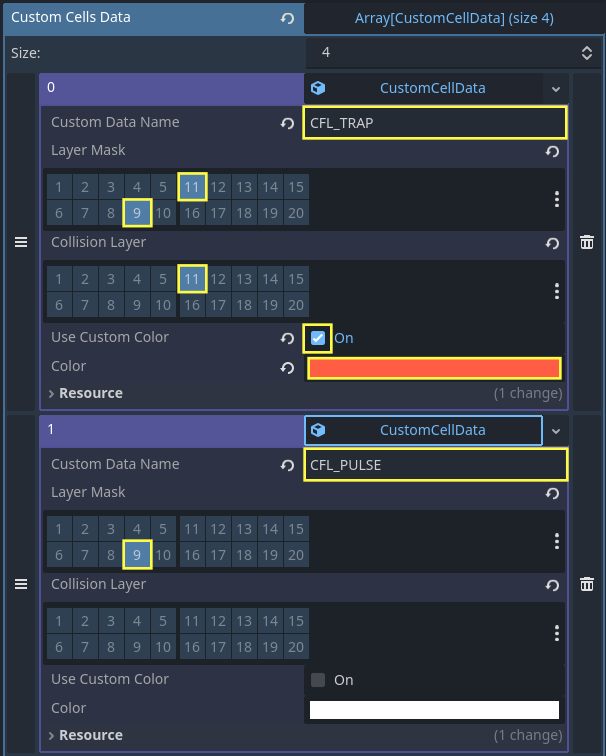Open the orange-red Color swatch of element 0
Screen dimensions: 606x756
[434, 368]
